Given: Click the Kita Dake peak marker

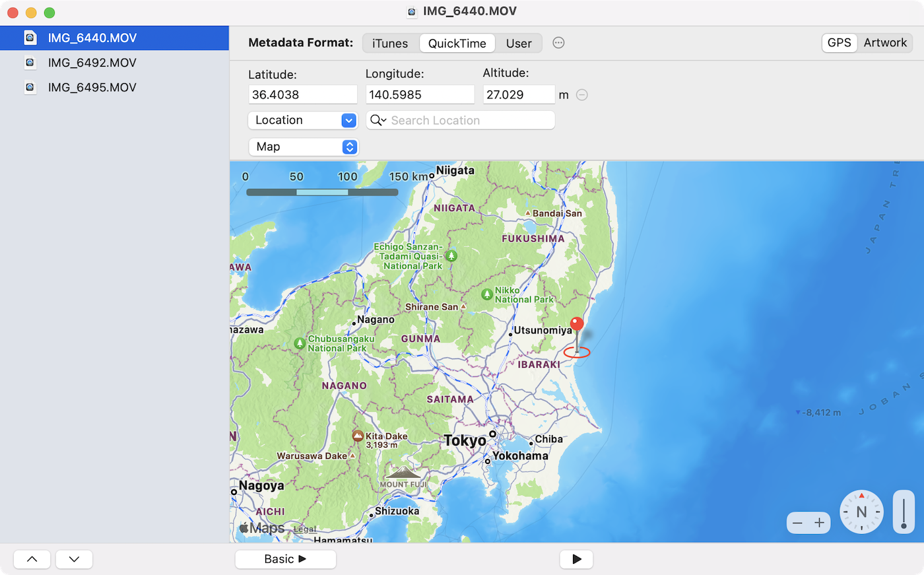Looking at the screenshot, I should tap(358, 436).
